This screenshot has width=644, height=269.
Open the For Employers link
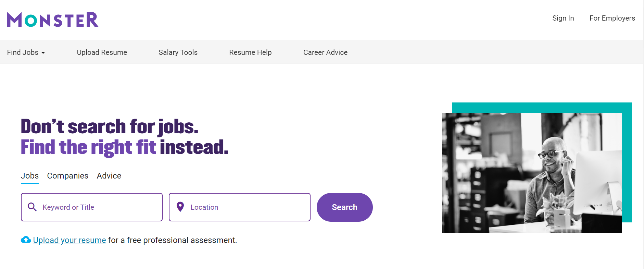pos(612,18)
